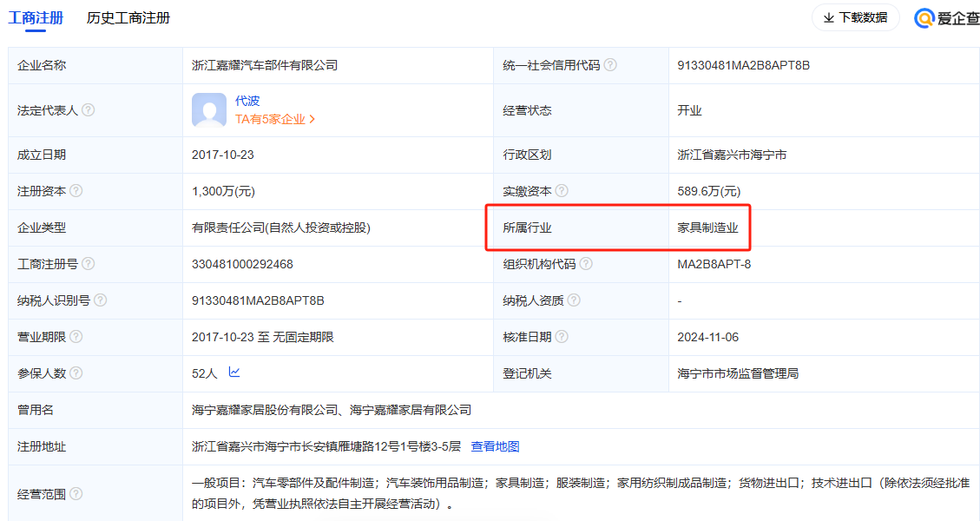The height and width of the screenshot is (521, 980).
Task: Click help icon next to 组织机构代码
Action: point(586,264)
